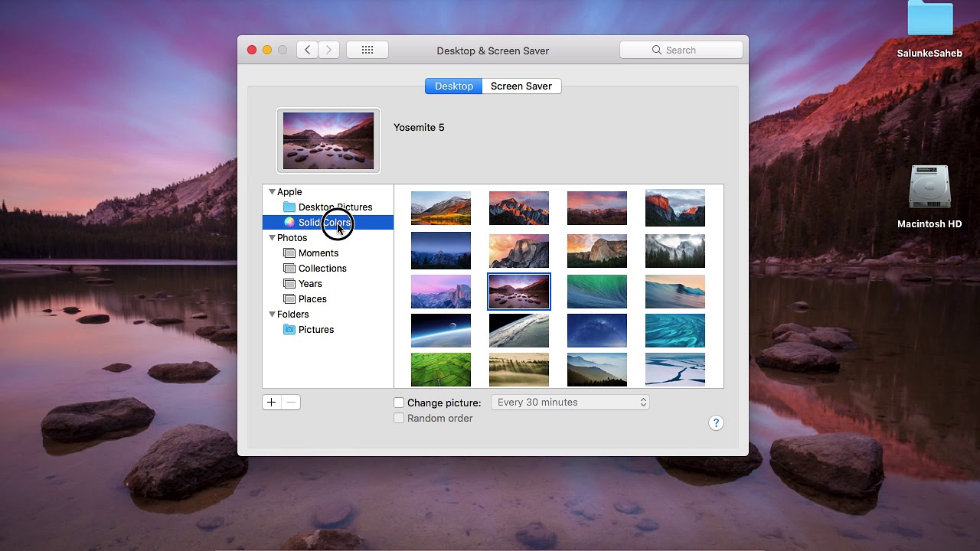Enable the Change picture checkbox
This screenshot has height=551, width=980.
[x=399, y=403]
